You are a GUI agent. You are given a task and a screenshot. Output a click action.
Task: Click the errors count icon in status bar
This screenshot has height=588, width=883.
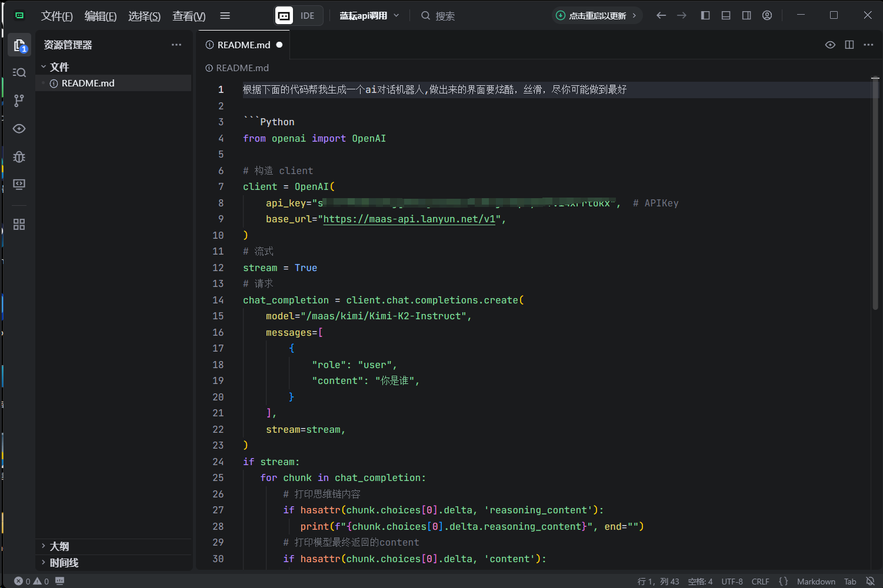pos(18,581)
